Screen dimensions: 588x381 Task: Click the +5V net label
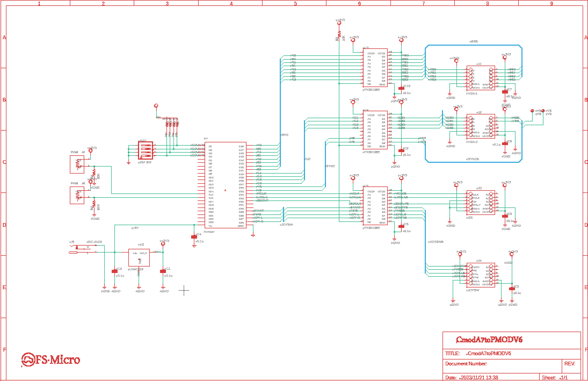(135, 228)
